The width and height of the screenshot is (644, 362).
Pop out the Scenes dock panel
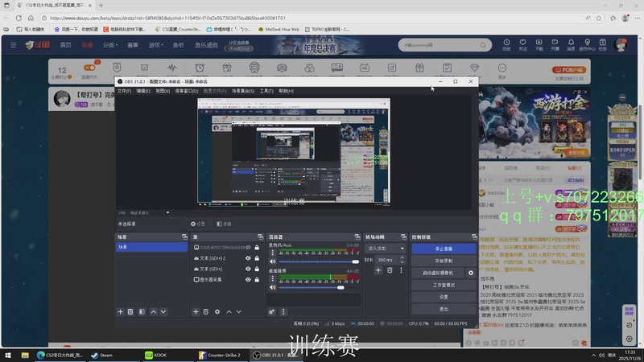184,237
